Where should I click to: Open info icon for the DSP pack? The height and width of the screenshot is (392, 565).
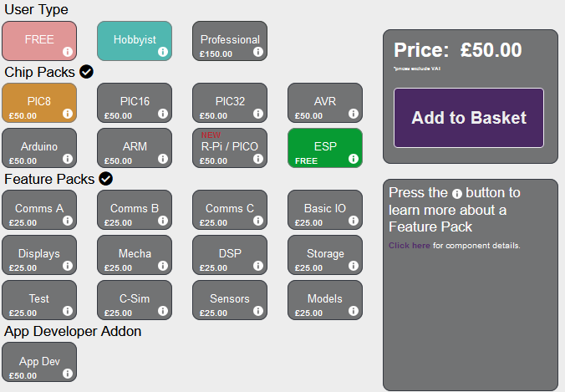[x=258, y=267]
